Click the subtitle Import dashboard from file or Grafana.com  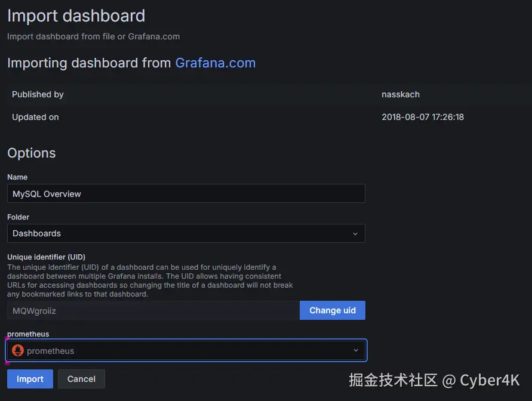[93, 36]
